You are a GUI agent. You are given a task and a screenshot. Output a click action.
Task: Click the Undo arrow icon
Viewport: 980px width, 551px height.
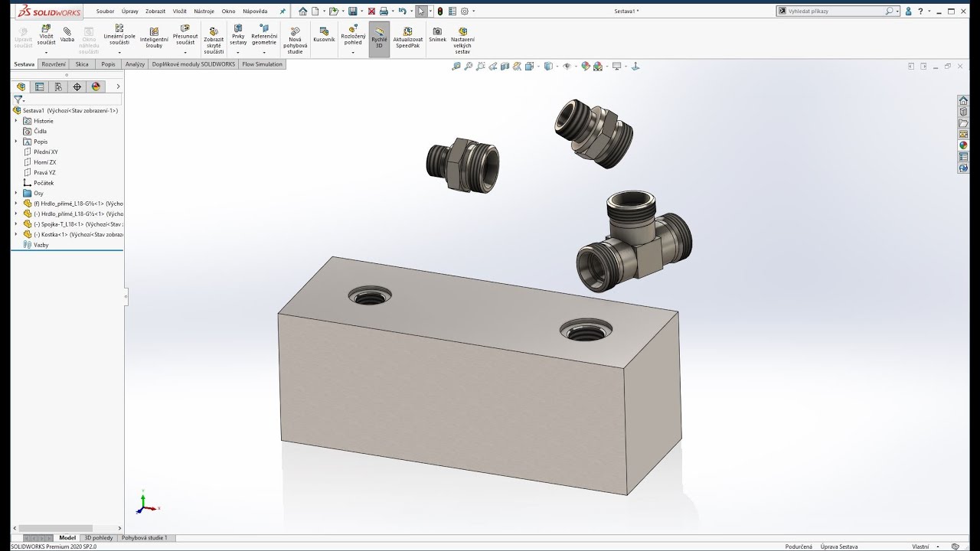tap(401, 11)
